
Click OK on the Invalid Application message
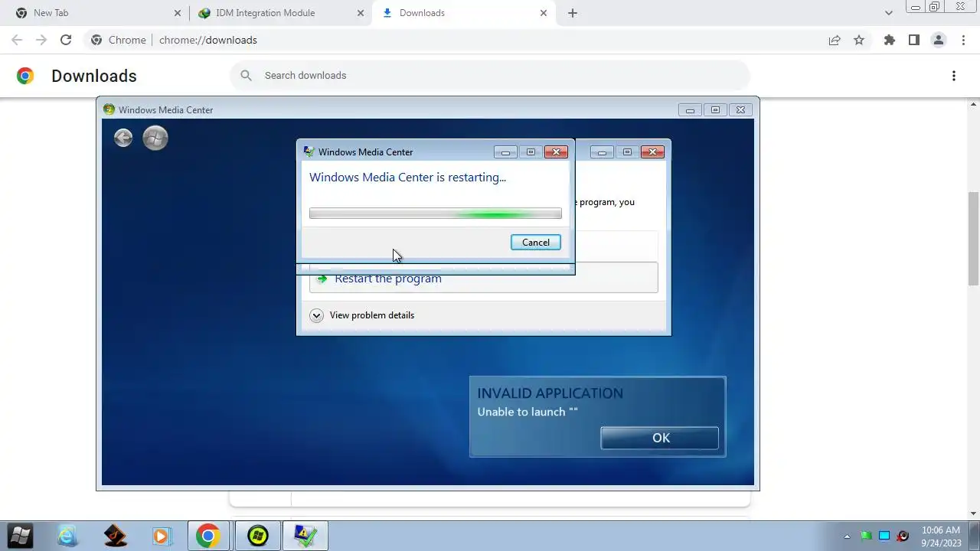coord(660,438)
